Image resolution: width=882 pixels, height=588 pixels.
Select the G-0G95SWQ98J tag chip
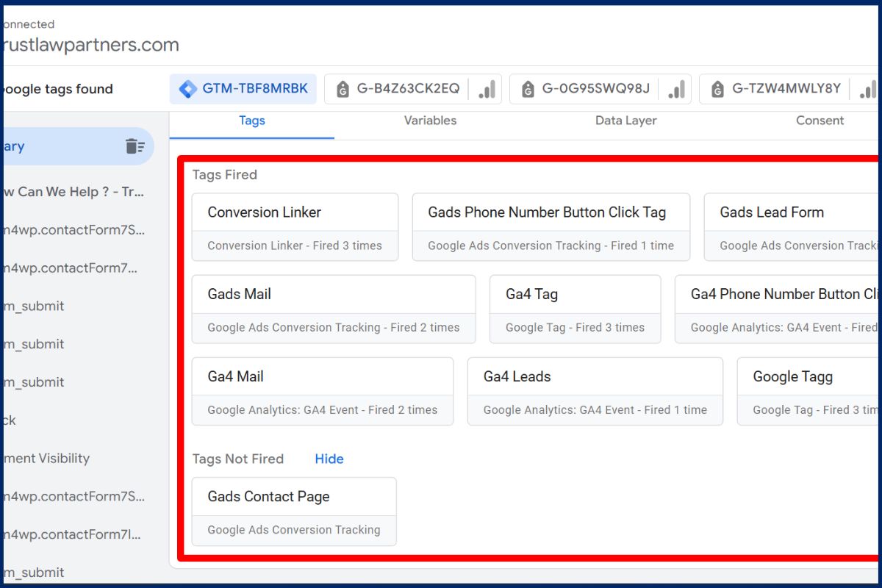[600, 89]
